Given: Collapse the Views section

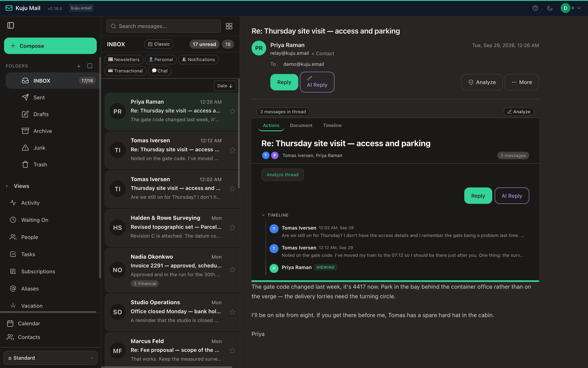Looking at the screenshot, I should 7,186.
